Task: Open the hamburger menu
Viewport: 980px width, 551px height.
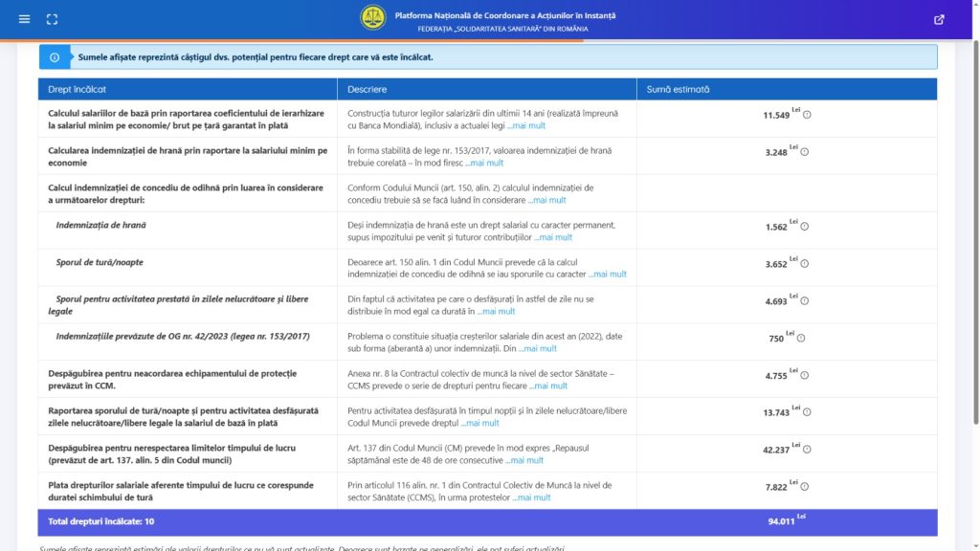Action: (24, 19)
